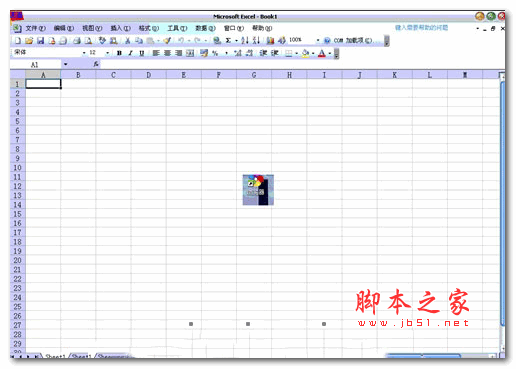
Task: Click the Sort Descending icon
Action: [x=256, y=41]
